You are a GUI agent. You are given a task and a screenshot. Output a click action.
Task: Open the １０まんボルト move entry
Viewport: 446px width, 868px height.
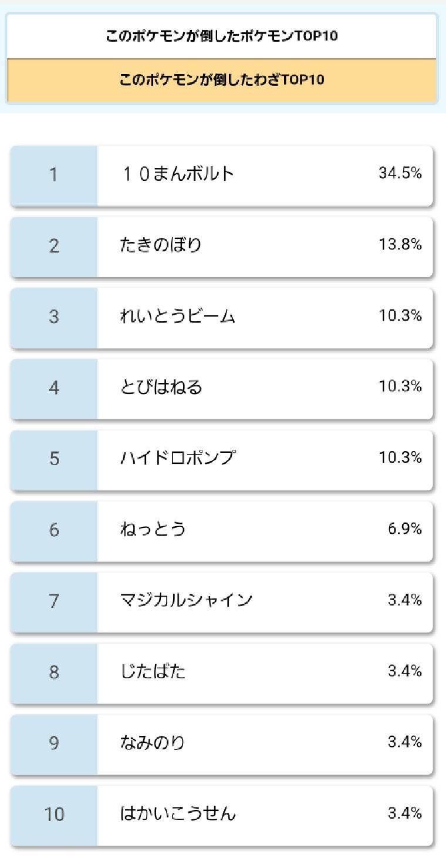[x=221, y=176]
